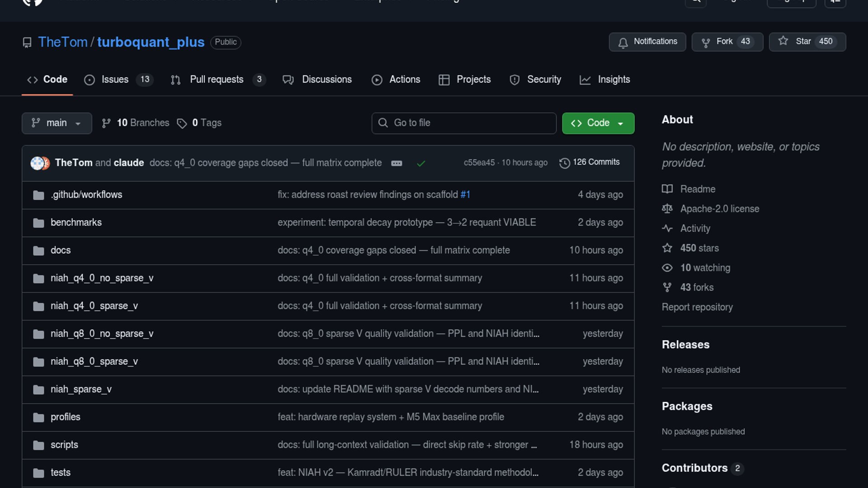Open the 10 watching link

(705, 267)
